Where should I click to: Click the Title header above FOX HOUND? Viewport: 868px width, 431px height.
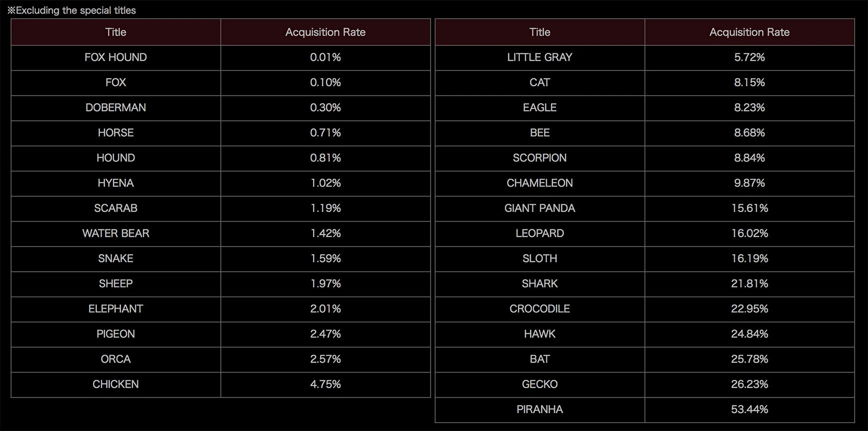(116, 32)
